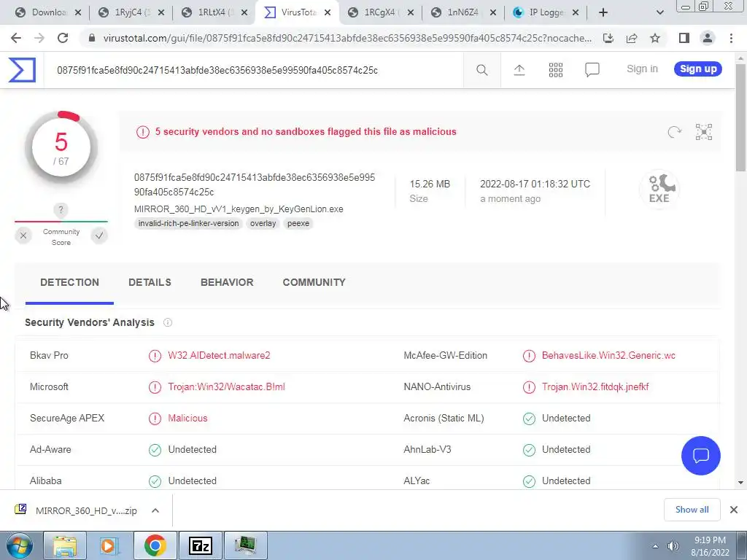Bookmark this page with the star icon
This screenshot has height=560, width=747.
pyautogui.click(x=655, y=38)
